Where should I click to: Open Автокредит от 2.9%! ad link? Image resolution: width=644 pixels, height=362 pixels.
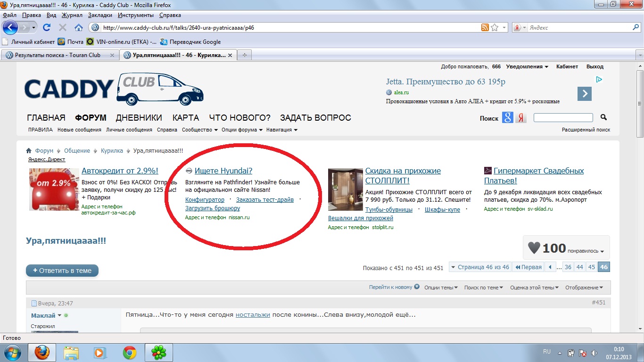pos(120,171)
